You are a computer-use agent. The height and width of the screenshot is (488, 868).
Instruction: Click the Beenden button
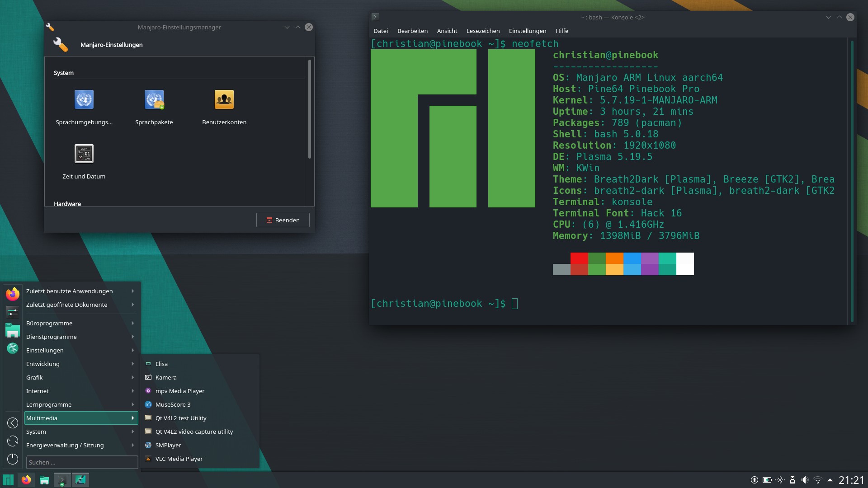[x=283, y=220]
